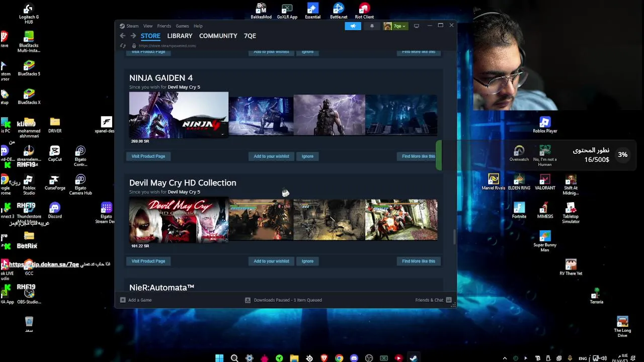Viewport: 644px width, 362px height.
Task: Open Marvel Rivals desktop icon
Action: click(x=493, y=182)
